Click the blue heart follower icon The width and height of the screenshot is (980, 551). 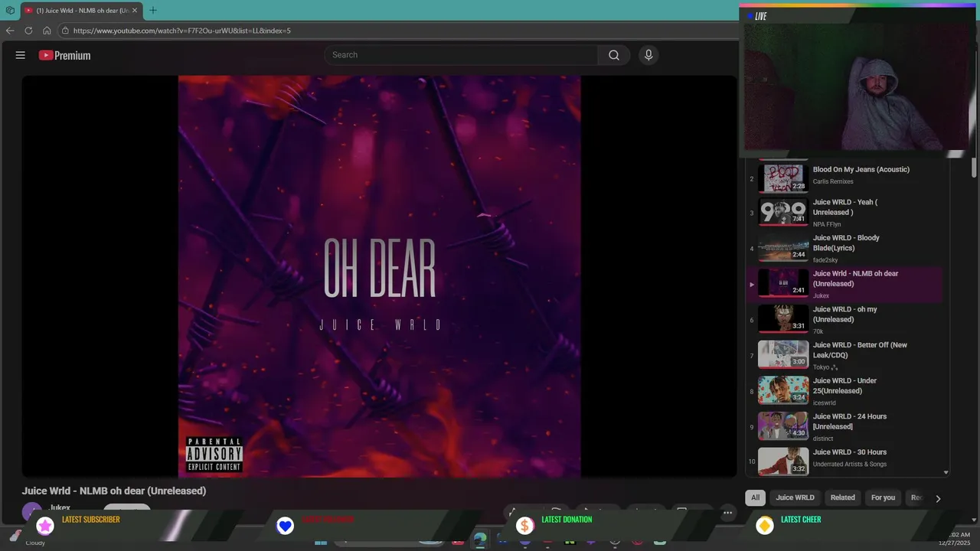285,526
